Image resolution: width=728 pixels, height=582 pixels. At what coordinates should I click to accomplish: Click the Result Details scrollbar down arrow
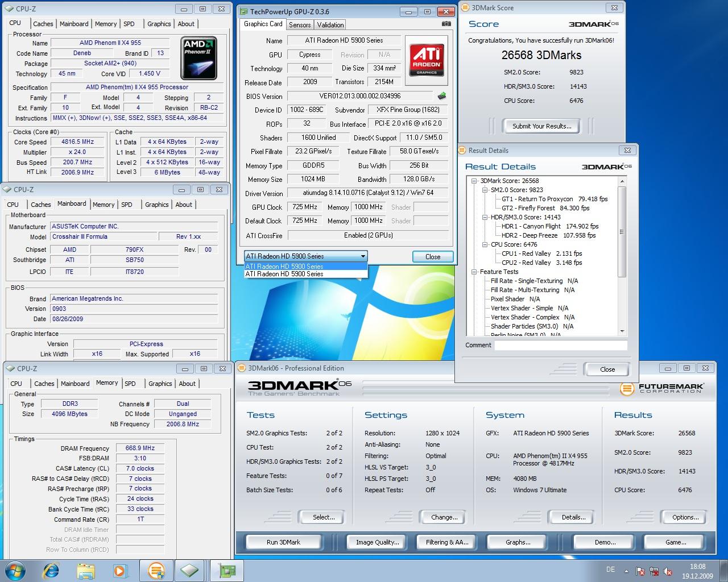(622, 331)
